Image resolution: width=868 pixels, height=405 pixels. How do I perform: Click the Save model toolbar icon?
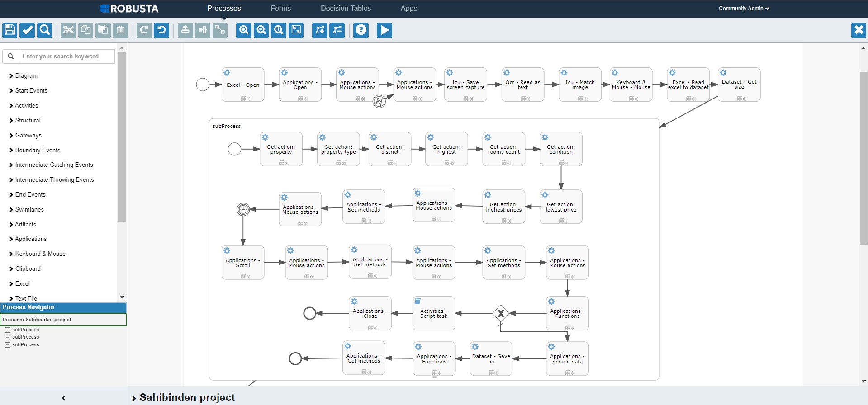click(x=9, y=30)
